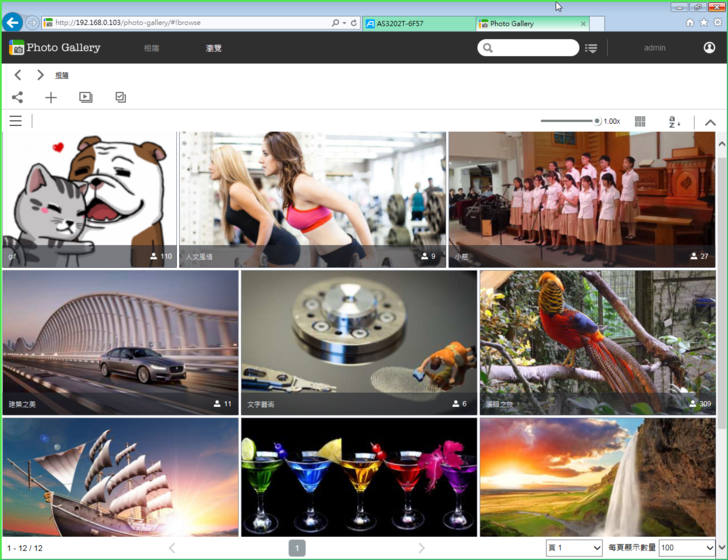
Task: Collapse toolbar with the up chevron
Action: point(710,122)
